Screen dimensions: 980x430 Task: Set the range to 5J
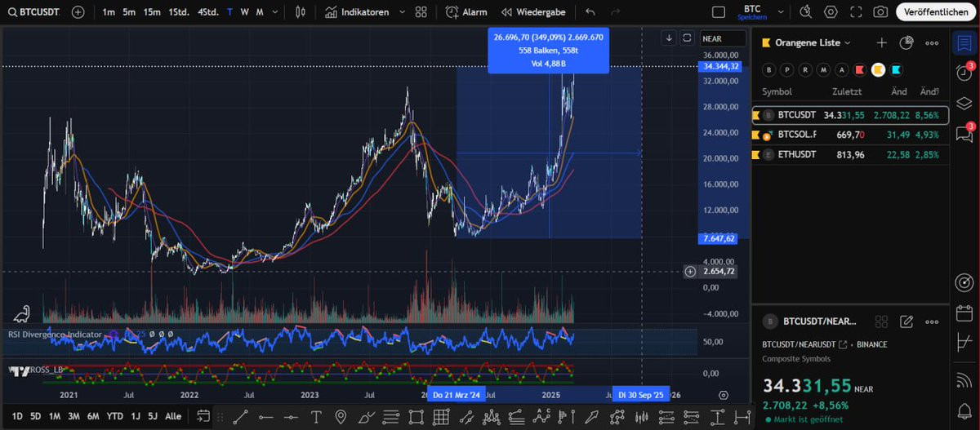tap(153, 416)
